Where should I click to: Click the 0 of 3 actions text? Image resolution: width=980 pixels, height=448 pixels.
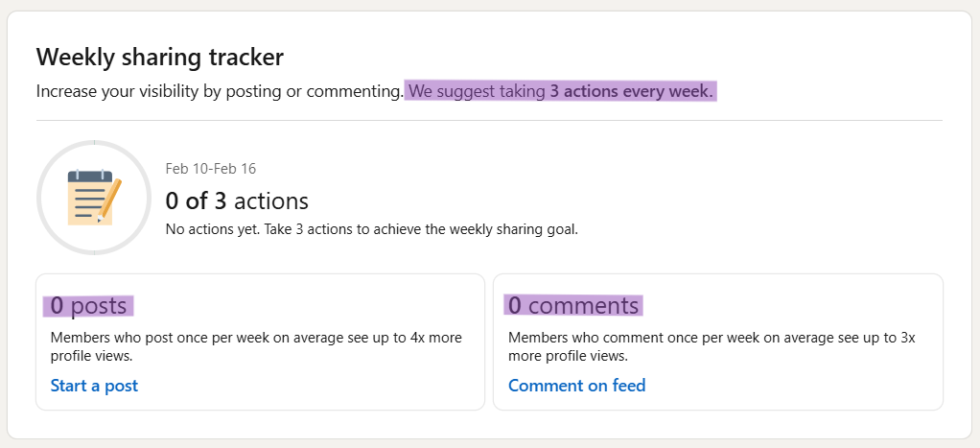(x=237, y=201)
